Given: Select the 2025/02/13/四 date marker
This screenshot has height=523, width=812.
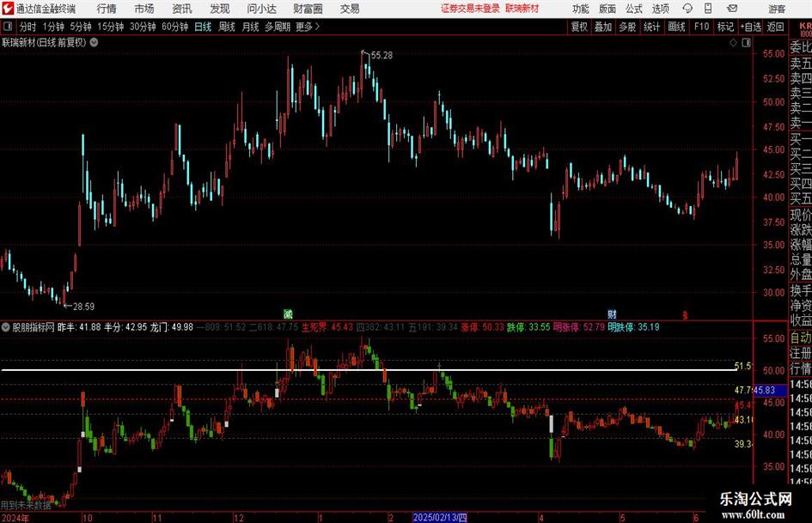Looking at the screenshot, I should point(440,517).
